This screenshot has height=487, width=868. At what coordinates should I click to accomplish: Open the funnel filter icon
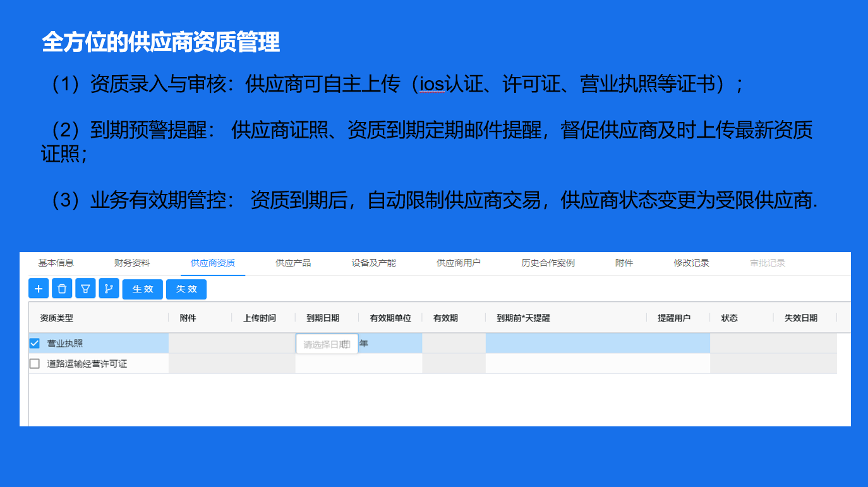point(85,289)
